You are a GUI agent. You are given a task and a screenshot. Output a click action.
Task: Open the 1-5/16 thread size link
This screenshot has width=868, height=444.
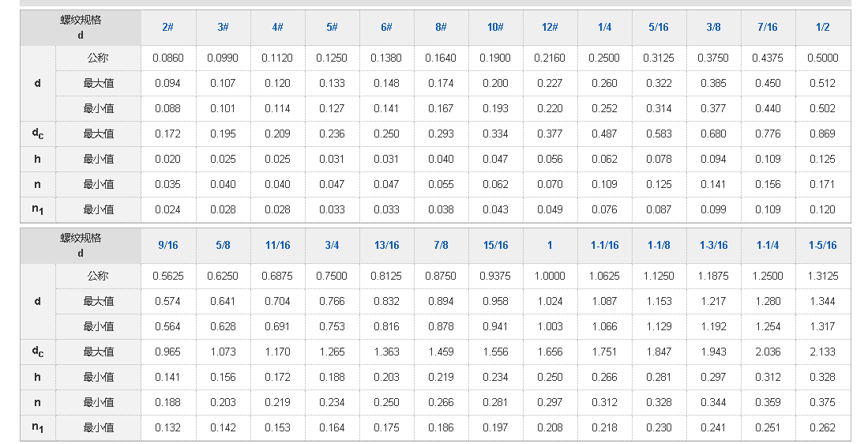822,246
